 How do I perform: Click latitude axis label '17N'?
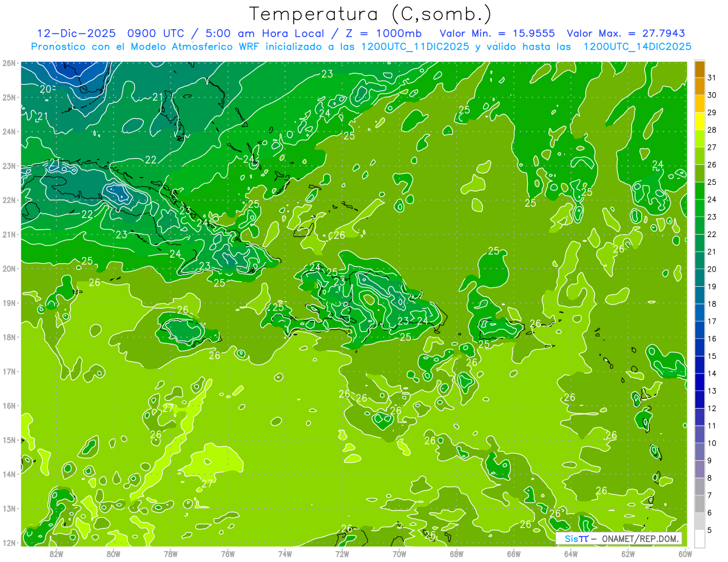tap(8, 372)
